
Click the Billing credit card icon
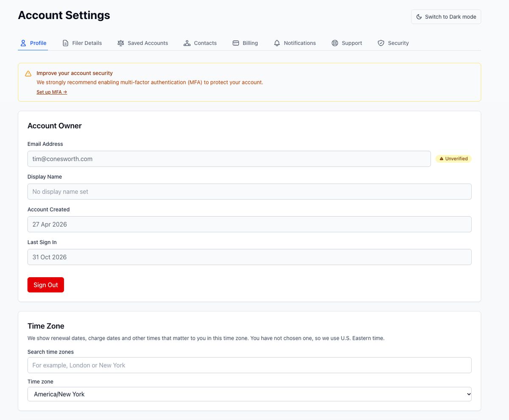coord(236,43)
